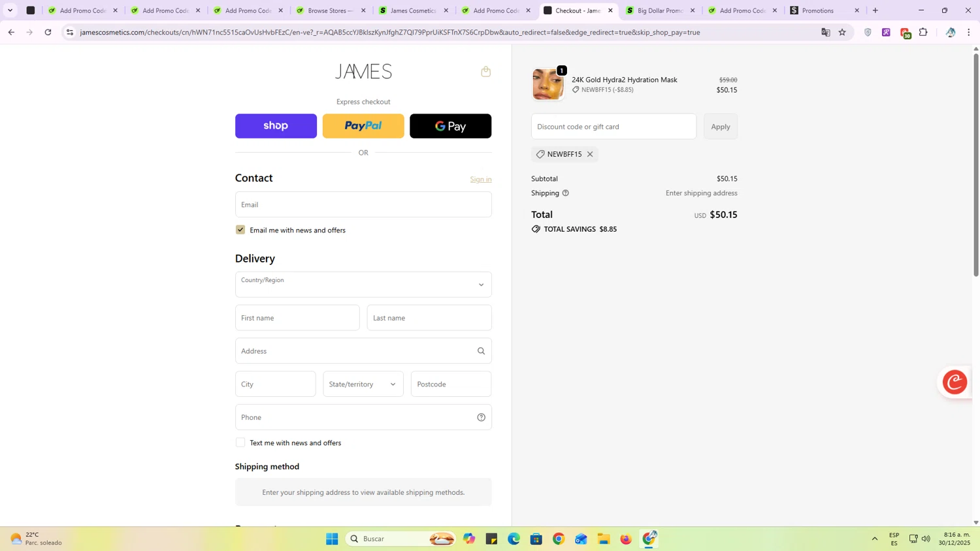Open Firefox from the taskbar
This screenshot has height=551, width=980.
click(626, 539)
